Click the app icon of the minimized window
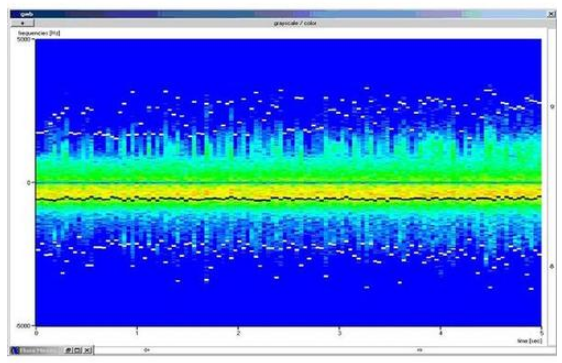This screenshot has width=562, height=363. point(15,350)
